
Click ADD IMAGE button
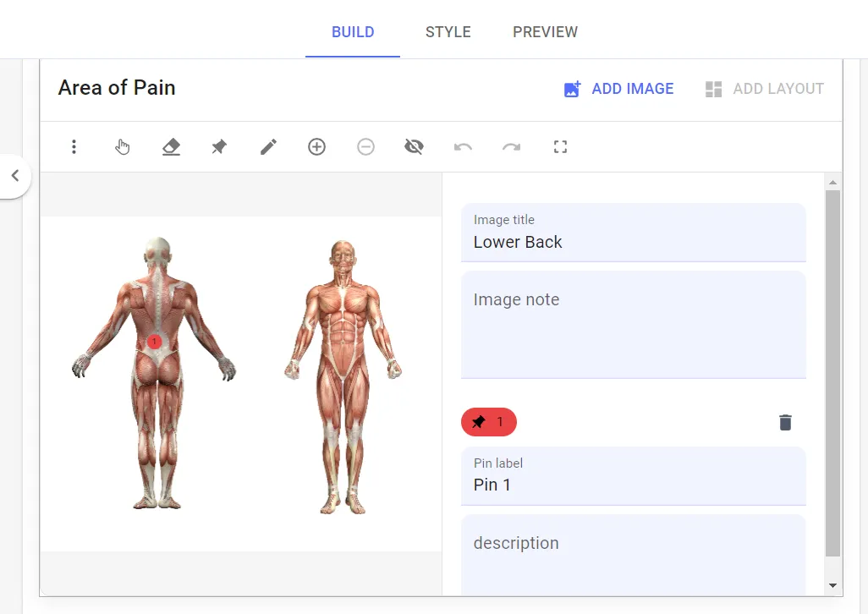click(619, 89)
